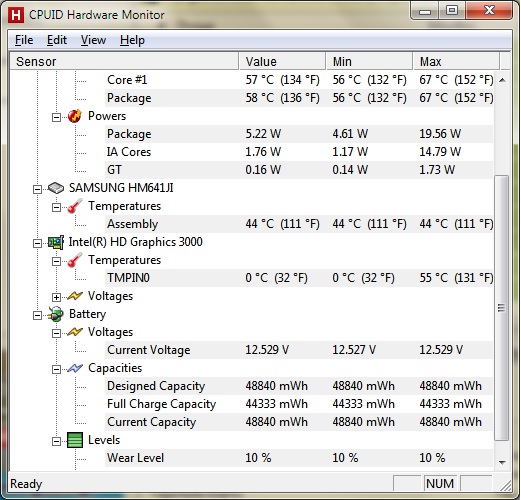This screenshot has height=500, width=521.
Task: Click the Voltages icon under Intel HD Graphics
Action: coord(75,296)
